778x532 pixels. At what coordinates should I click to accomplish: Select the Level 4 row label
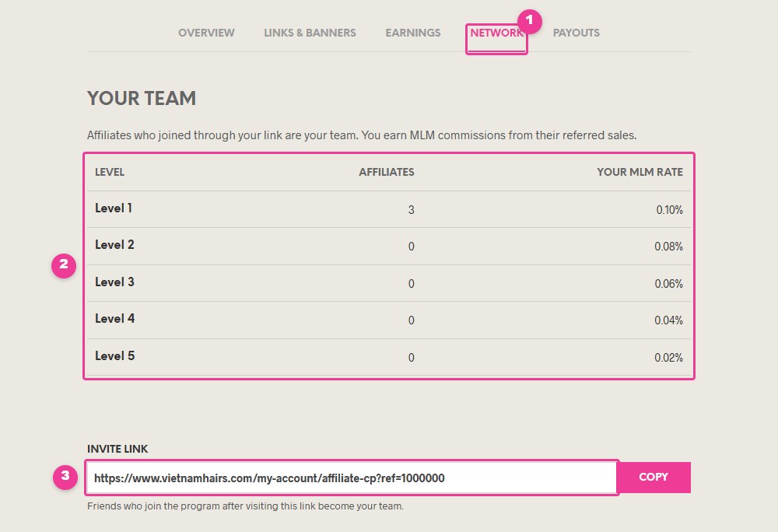(114, 319)
